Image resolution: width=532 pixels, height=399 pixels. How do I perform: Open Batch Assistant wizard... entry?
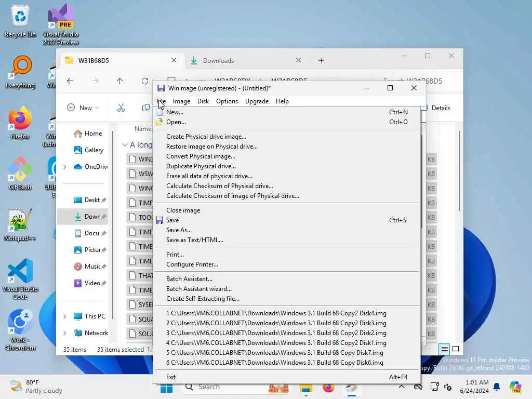[287, 289]
